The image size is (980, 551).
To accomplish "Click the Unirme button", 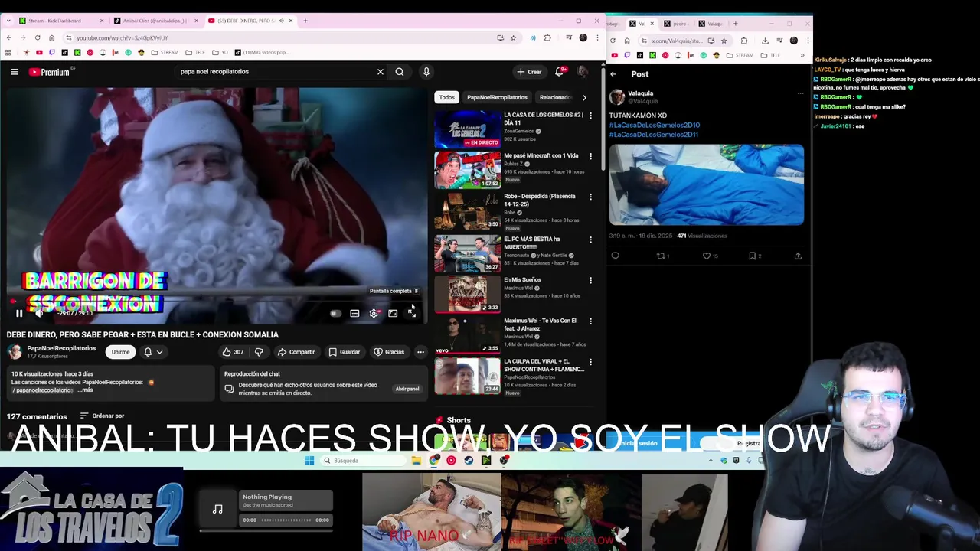I will point(120,352).
